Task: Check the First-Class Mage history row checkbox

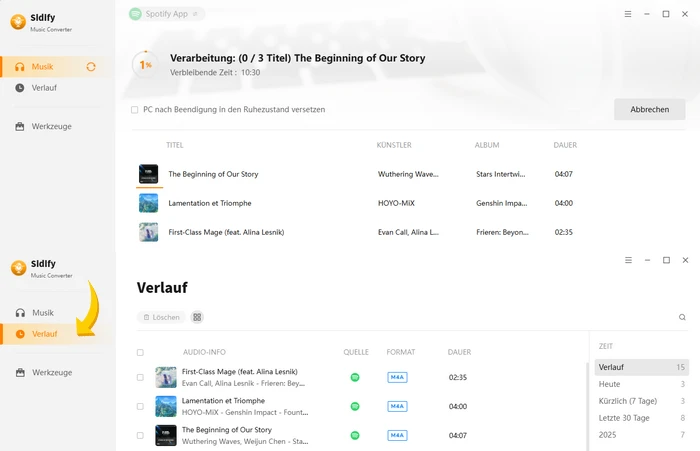Action: coord(140,377)
